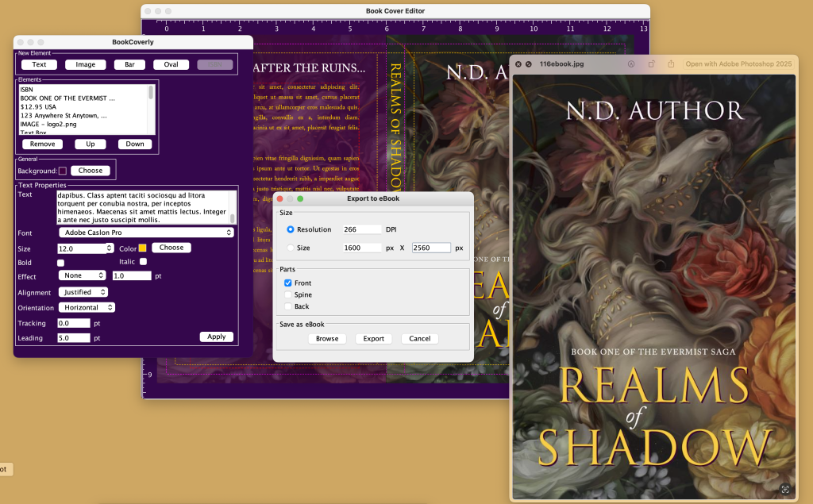Select ISBN row in the Elements list
This screenshot has width=813, height=504.
point(83,90)
